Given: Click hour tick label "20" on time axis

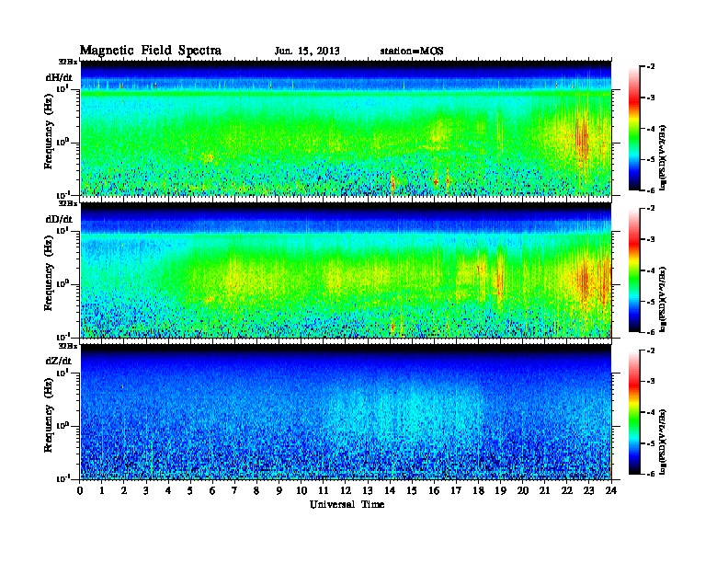Looking at the screenshot, I should (523, 491).
